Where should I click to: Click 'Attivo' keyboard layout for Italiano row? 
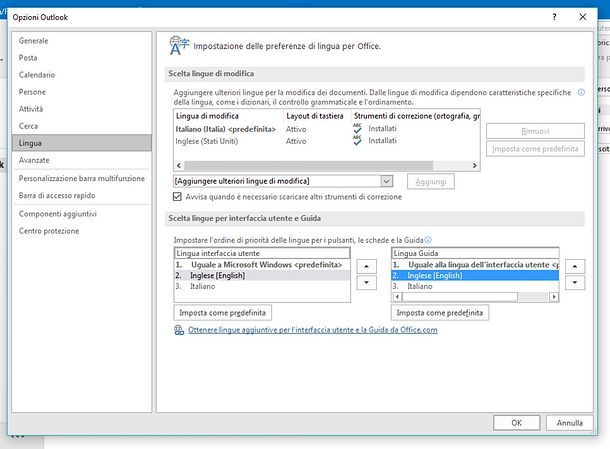tap(296, 129)
